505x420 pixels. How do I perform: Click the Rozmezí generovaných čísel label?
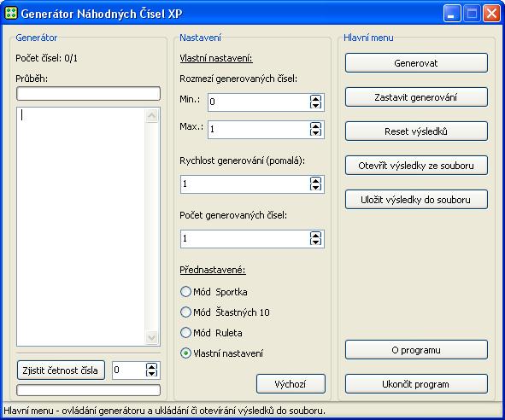tap(238, 79)
